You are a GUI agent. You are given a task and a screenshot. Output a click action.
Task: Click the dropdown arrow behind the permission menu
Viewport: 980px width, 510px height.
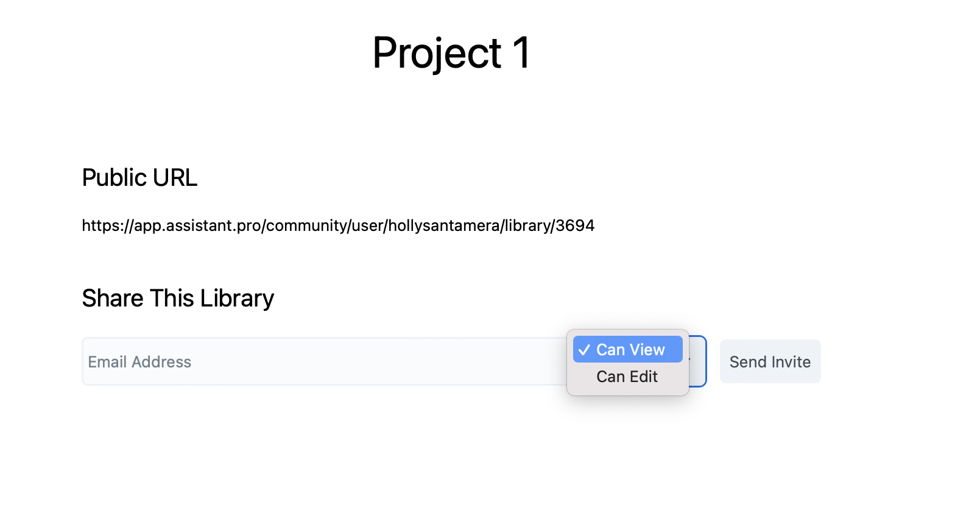click(x=691, y=359)
